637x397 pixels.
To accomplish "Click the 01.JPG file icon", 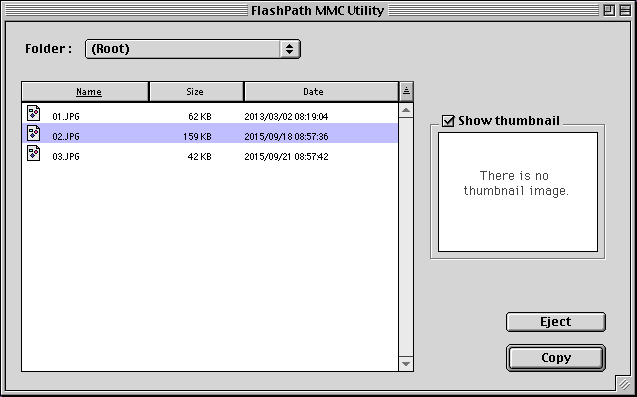I will [x=34, y=113].
